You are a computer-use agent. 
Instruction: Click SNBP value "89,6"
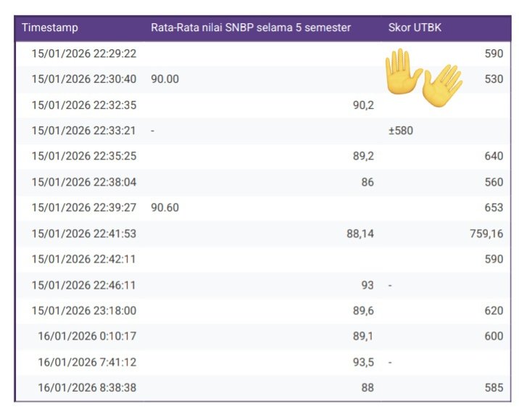coord(363,310)
